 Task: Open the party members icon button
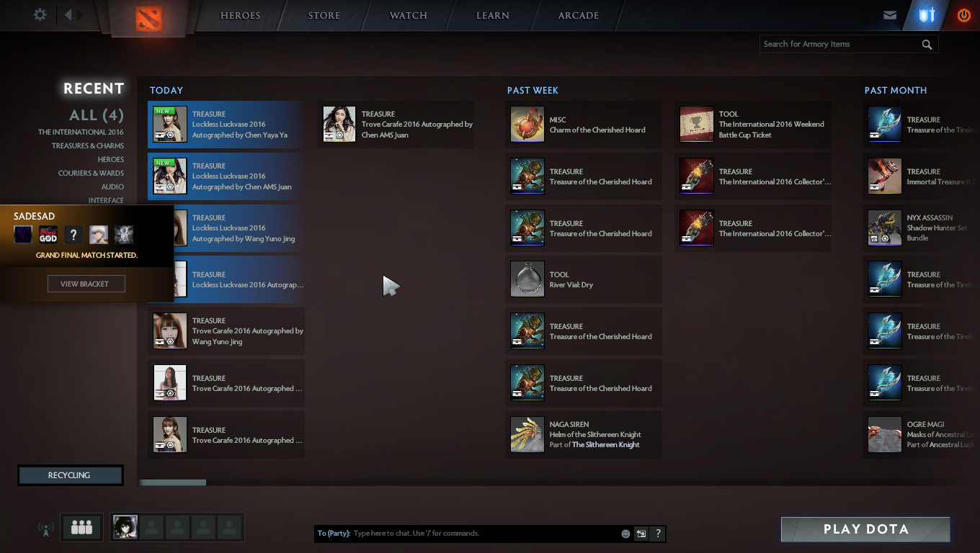tap(81, 528)
